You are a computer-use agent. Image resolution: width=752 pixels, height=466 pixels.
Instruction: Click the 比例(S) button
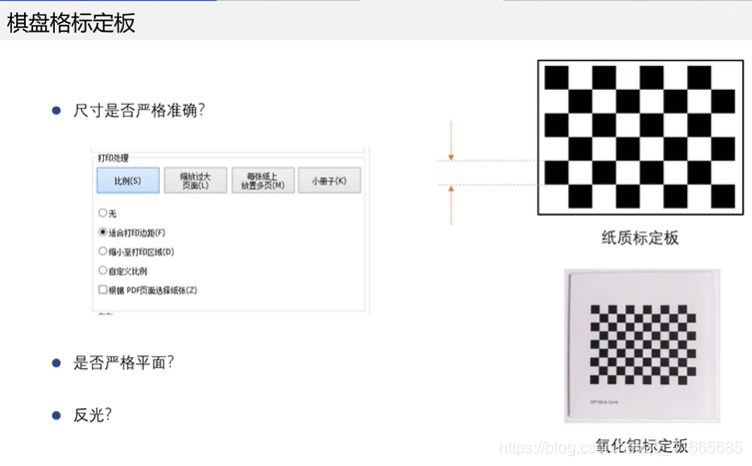128,180
